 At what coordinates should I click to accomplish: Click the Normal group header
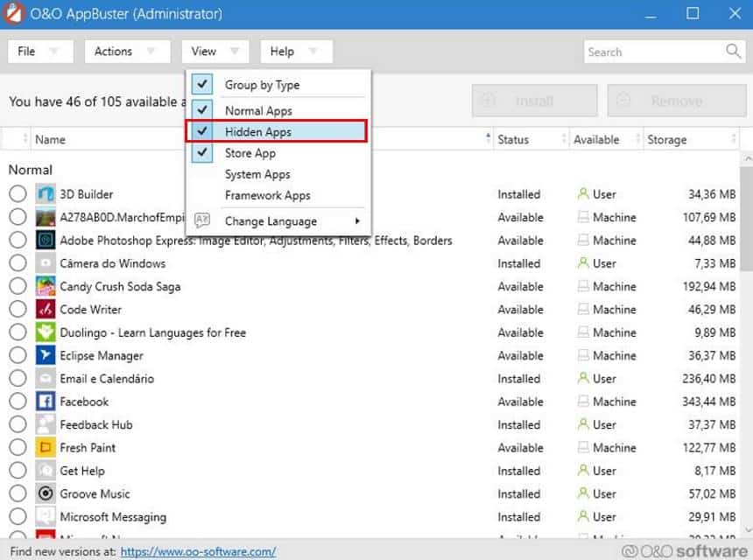[x=31, y=170]
